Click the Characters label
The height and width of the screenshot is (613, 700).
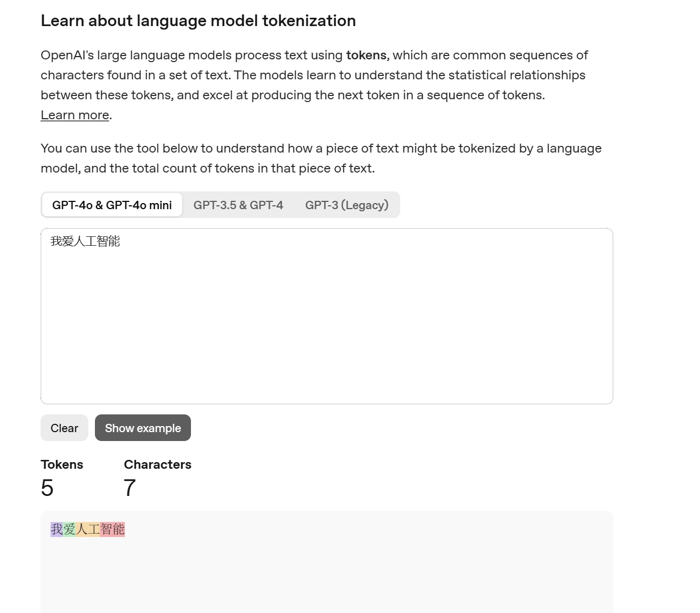point(158,465)
